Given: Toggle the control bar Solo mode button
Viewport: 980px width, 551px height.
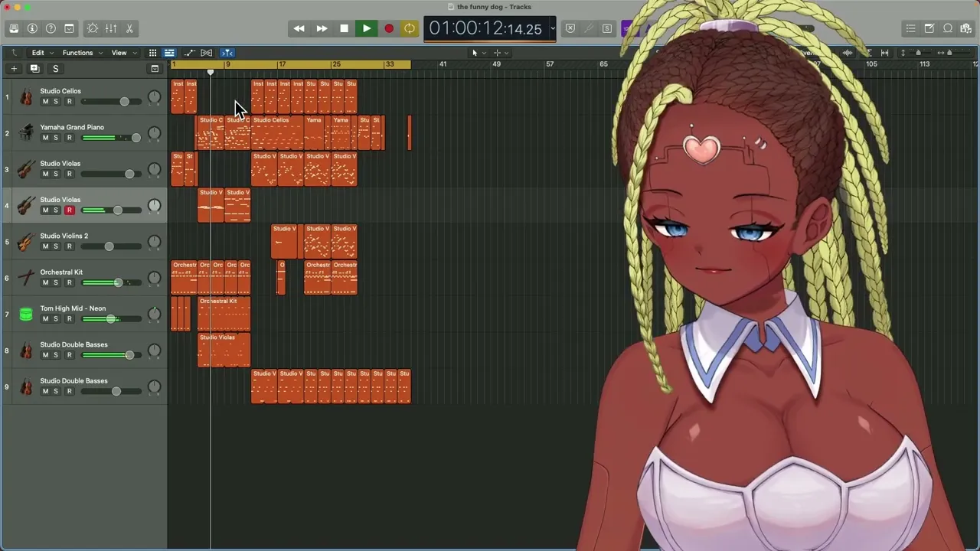Looking at the screenshot, I should [607, 28].
